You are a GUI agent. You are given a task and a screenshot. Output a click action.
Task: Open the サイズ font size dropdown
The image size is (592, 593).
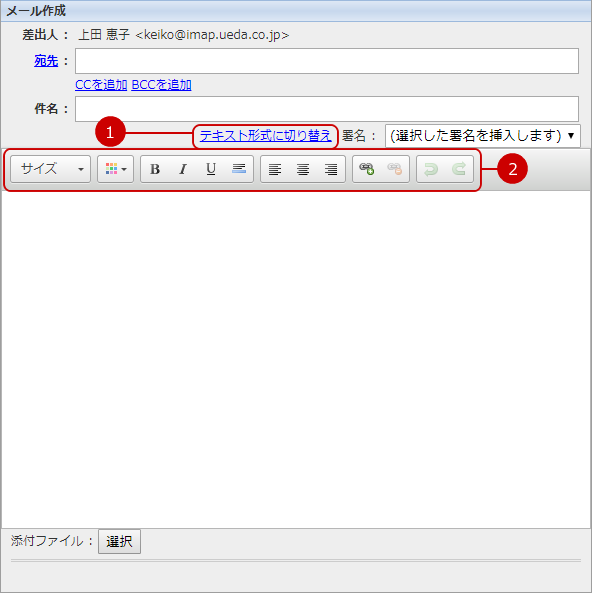point(50,169)
